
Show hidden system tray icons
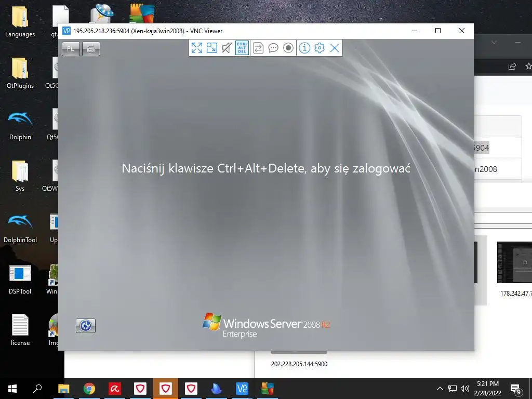point(440,389)
